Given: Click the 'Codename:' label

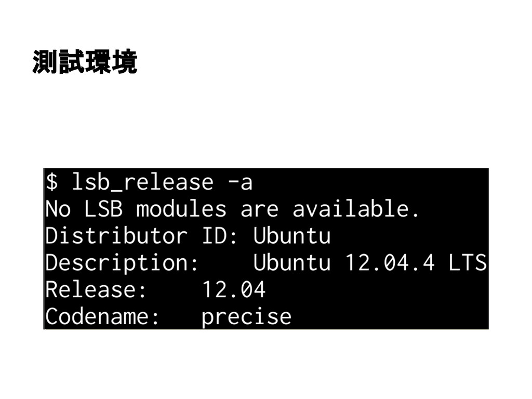Looking at the screenshot, I should click(x=102, y=316).
